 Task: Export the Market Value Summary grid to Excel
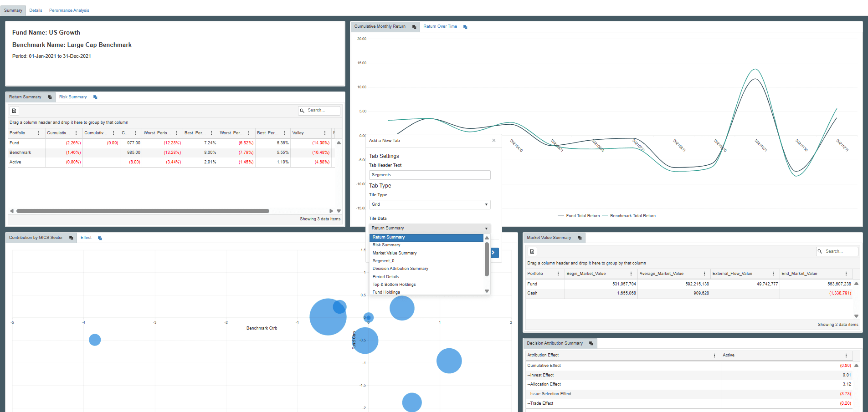532,251
